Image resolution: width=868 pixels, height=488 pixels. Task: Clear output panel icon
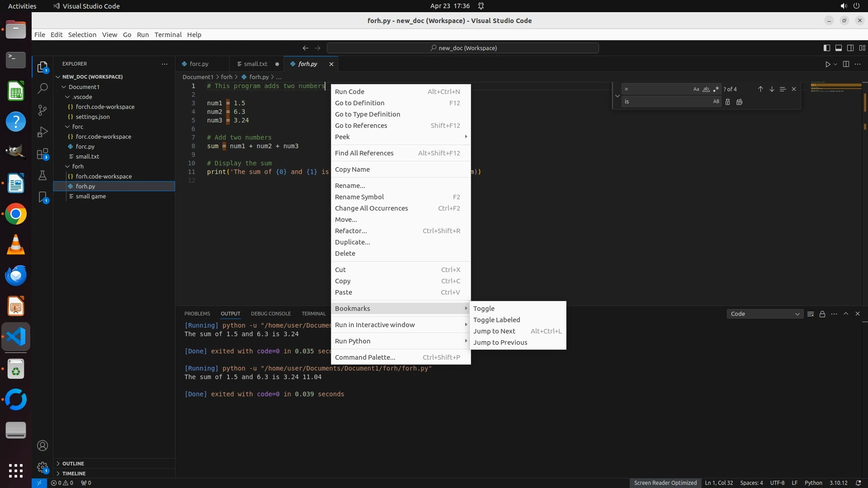(x=811, y=314)
